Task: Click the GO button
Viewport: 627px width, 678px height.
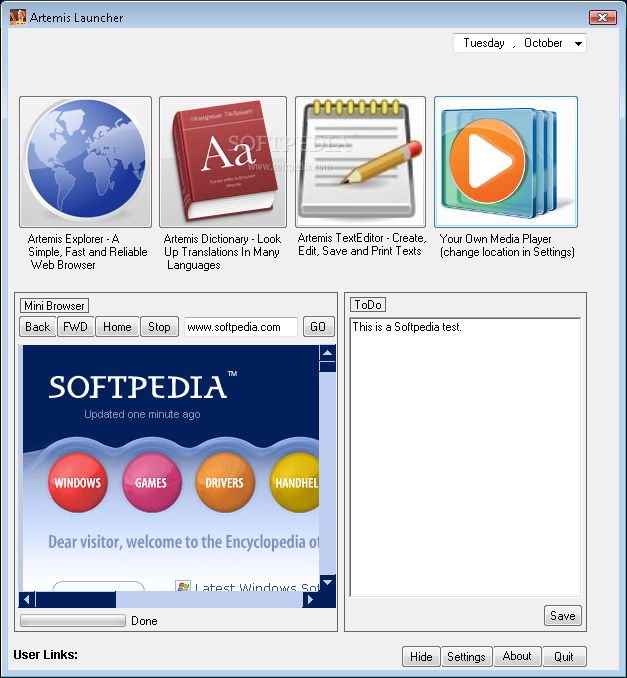Action: (318, 326)
